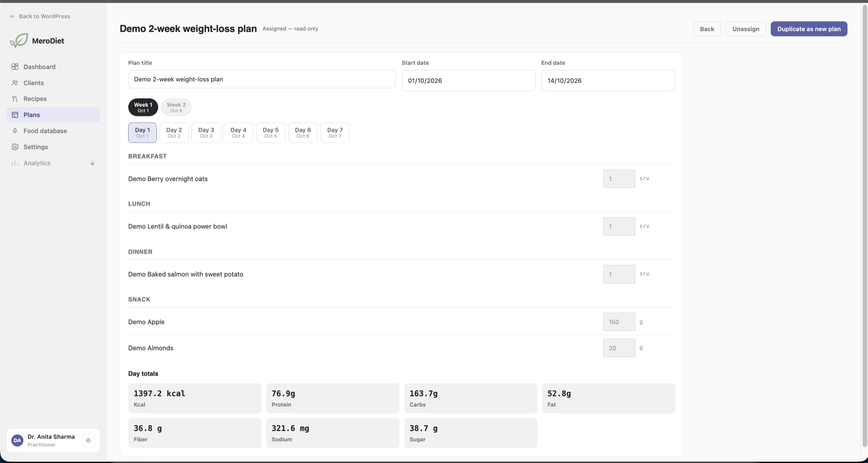The image size is (868, 463).
Task: Click the Demo Apple grams field
Action: (619, 322)
